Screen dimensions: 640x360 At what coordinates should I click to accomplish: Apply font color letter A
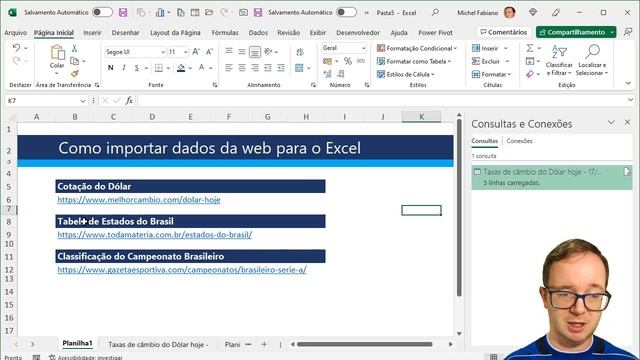pos(201,68)
